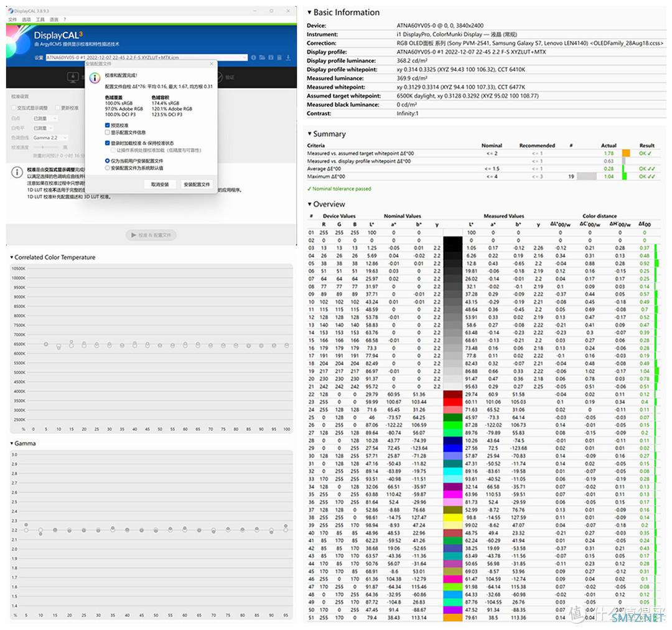Image resolution: width=672 pixels, height=630 pixels.
Task: Open the 文件 menu
Action: coord(12,19)
